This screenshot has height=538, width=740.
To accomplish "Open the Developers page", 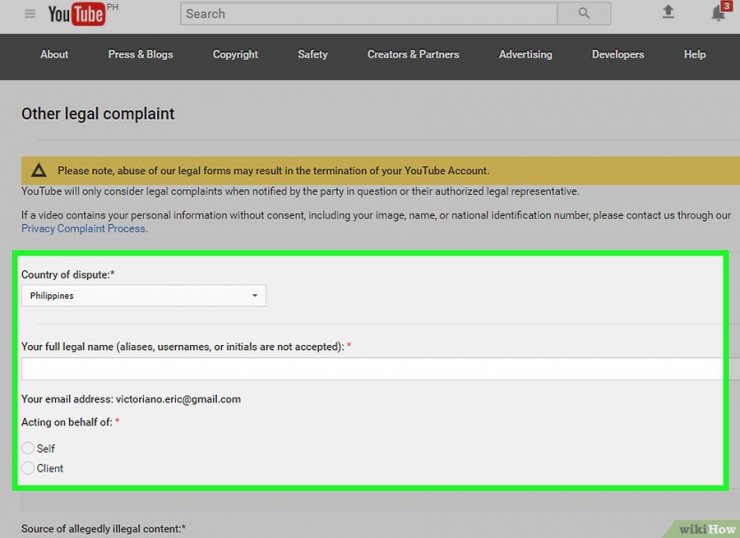I will point(618,55).
